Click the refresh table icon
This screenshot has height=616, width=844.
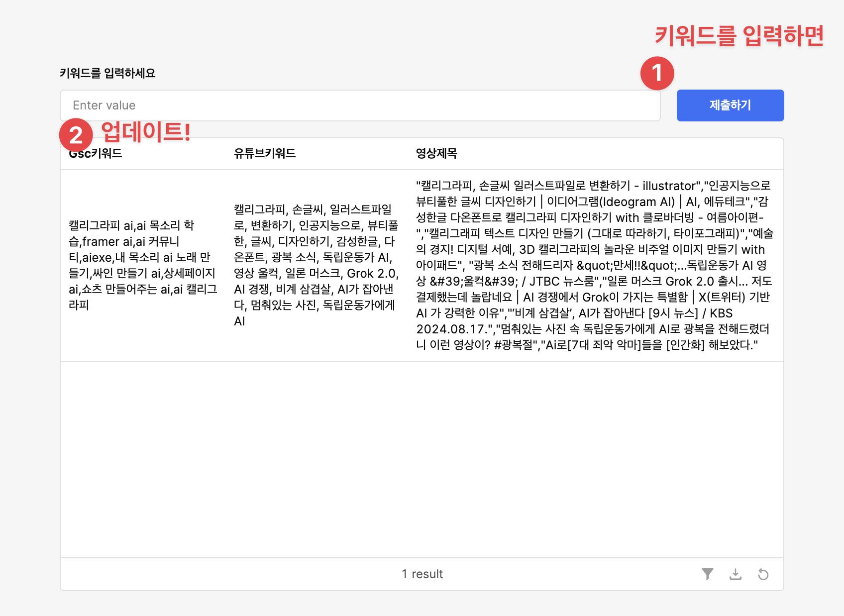(x=763, y=574)
